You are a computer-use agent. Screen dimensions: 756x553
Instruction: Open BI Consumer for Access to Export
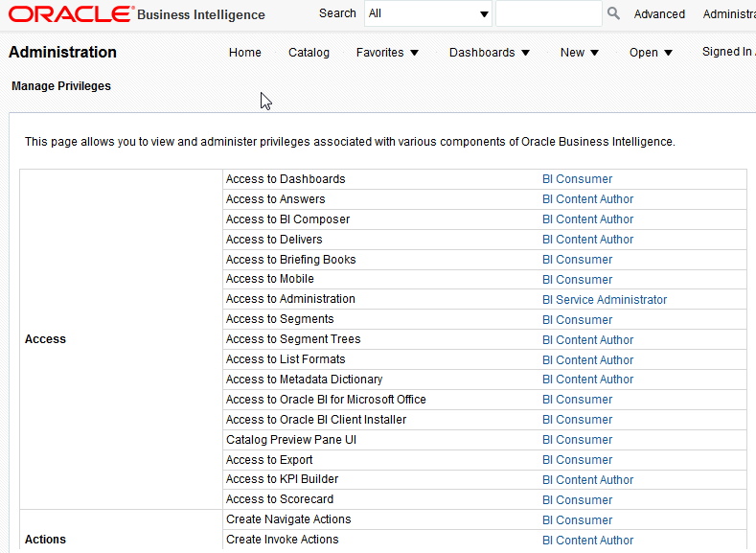tap(577, 460)
